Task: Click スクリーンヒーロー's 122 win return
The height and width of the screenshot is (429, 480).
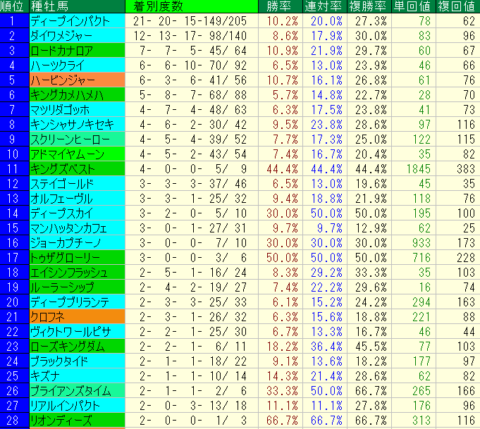Action: (422, 140)
